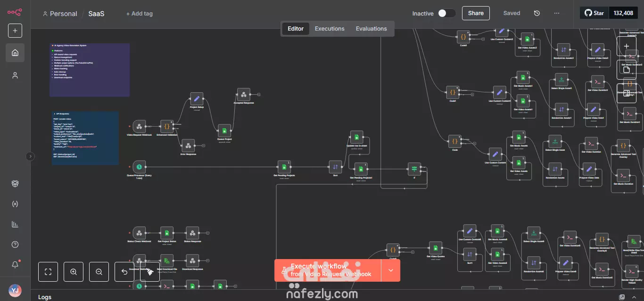Open the variables (x) icon in sidebar
Image resolution: width=644 pixels, height=301 pixels.
pos(15,204)
